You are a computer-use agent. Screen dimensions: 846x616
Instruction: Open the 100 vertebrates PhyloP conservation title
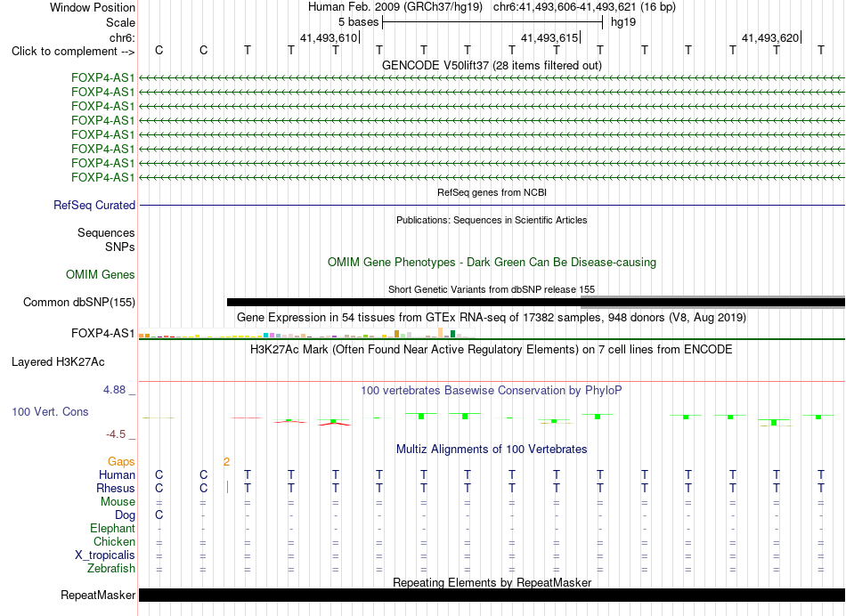(492, 390)
